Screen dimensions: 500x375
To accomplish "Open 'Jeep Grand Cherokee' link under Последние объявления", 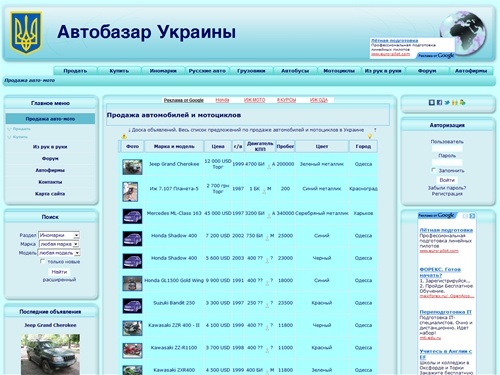I will click(x=50, y=325).
